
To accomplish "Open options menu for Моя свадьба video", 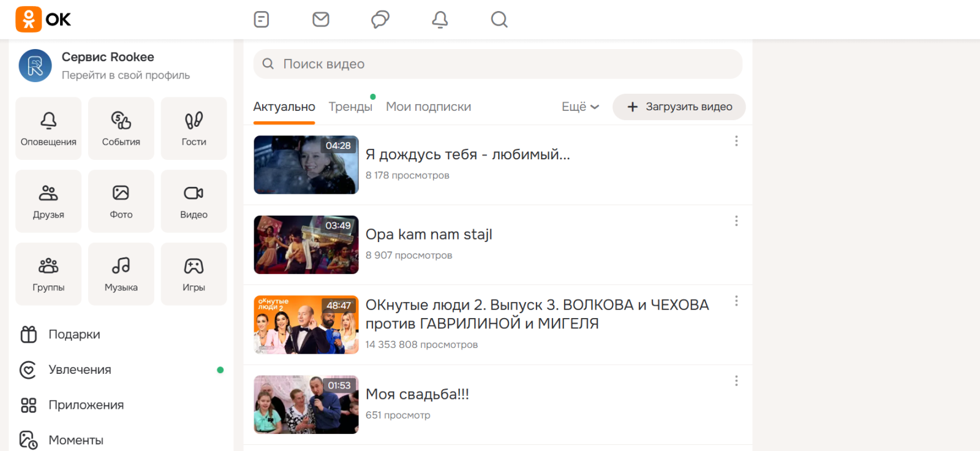I will pyautogui.click(x=736, y=381).
